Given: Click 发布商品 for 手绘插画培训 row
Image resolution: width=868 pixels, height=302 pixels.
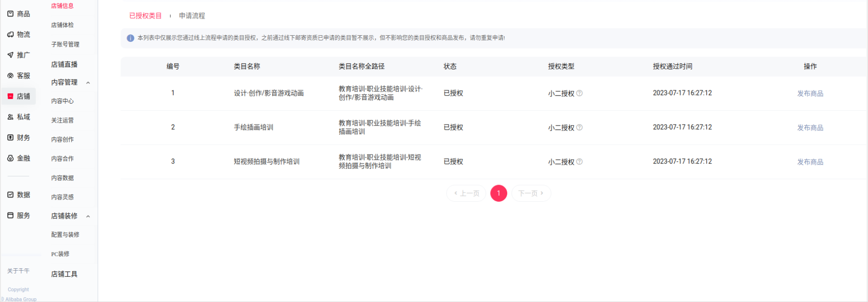Looking at the screenshot, I should [x=810, y=127].
